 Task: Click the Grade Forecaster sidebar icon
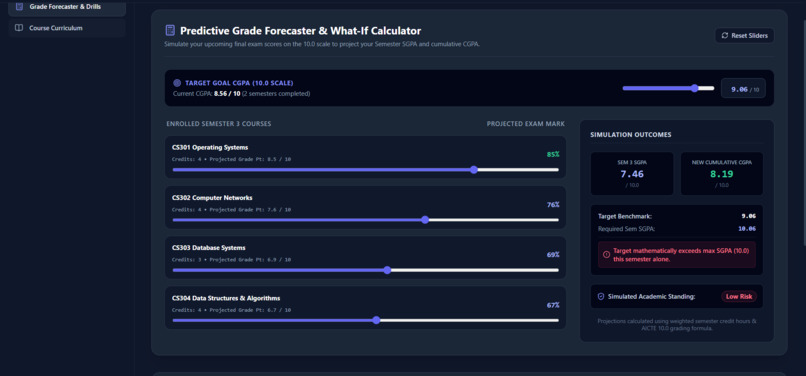[19, 7]
